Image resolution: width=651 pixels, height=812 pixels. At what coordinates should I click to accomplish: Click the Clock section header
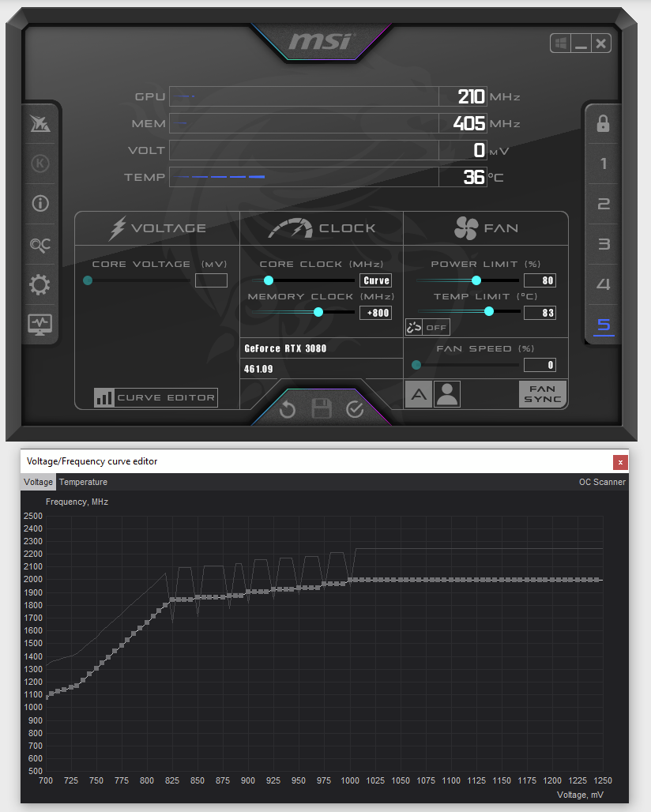tap(322, 228)
